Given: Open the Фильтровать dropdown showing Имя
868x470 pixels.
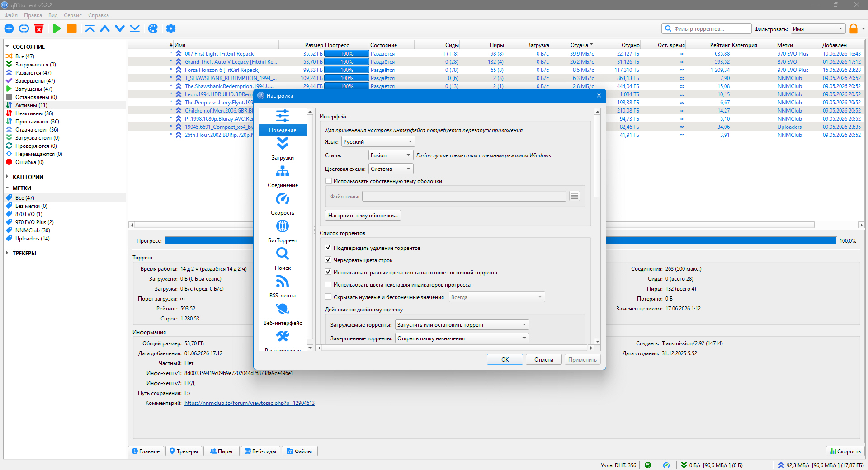Looking at the screenshot, I should [818, 29].
